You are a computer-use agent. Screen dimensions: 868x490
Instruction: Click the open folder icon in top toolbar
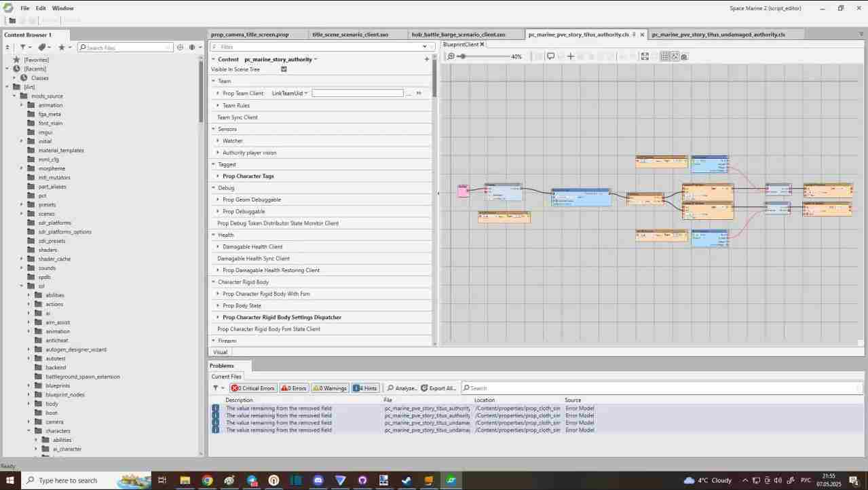pyautogui.click(x=12, y=20)
